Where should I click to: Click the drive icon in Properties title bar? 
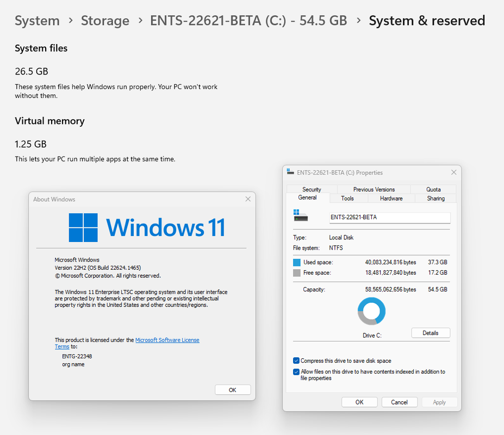(x=290, y=172)
